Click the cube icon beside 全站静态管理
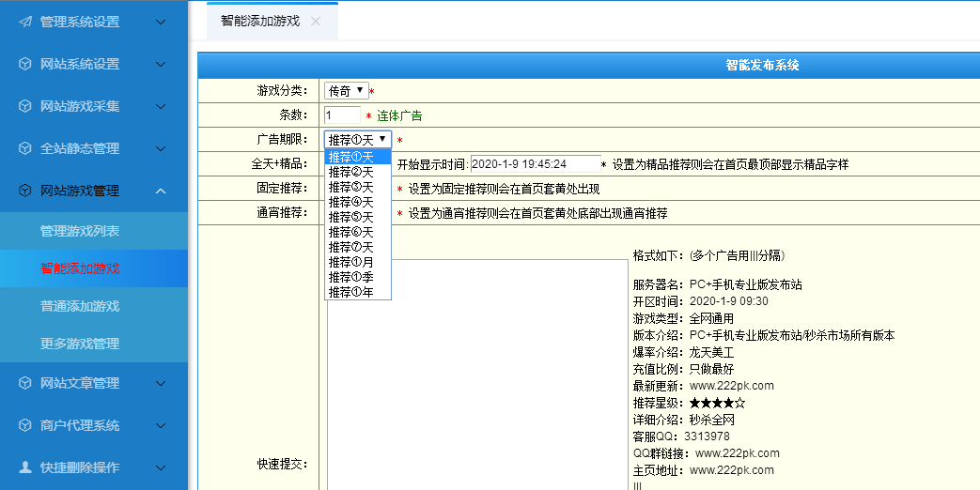The width and height of the screenshot is (980, 490). [x=25, y=148]
